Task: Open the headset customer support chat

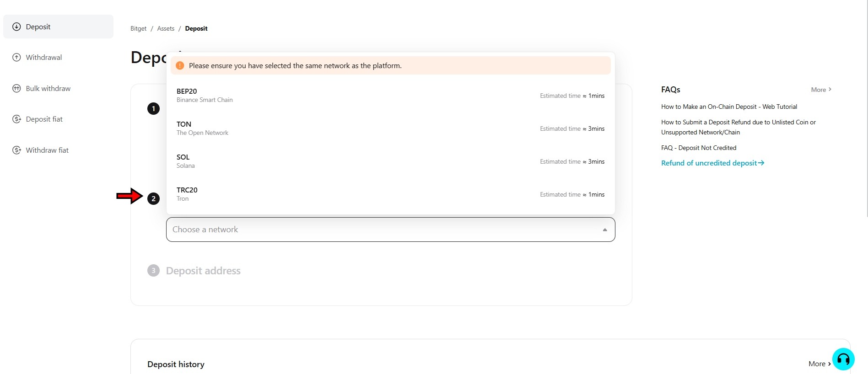Action: 843,359
